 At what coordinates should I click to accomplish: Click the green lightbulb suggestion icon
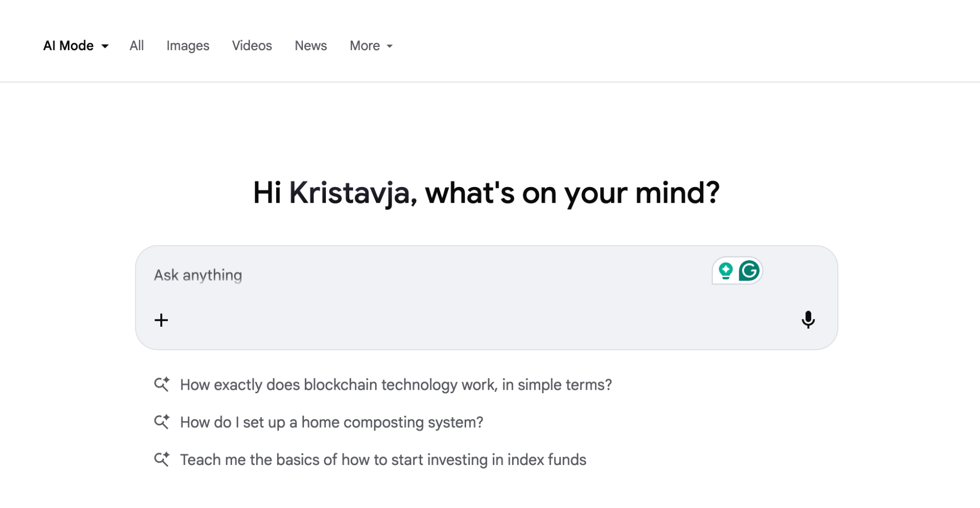(x=725, y=271)
